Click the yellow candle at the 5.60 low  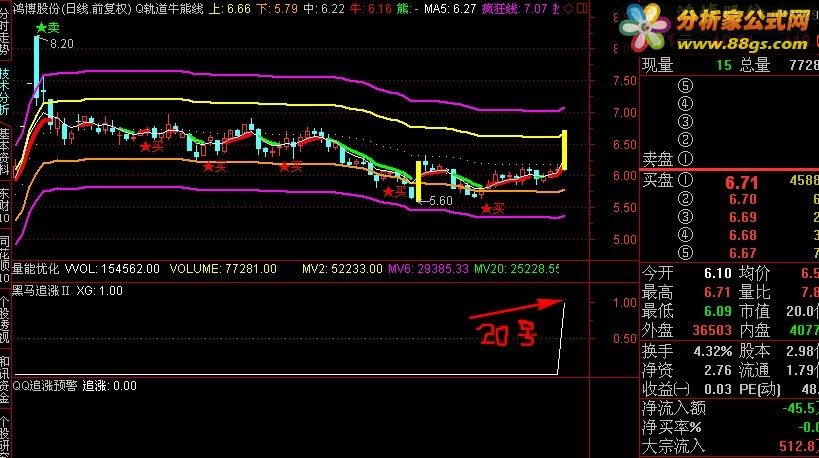tap(418, 181)
